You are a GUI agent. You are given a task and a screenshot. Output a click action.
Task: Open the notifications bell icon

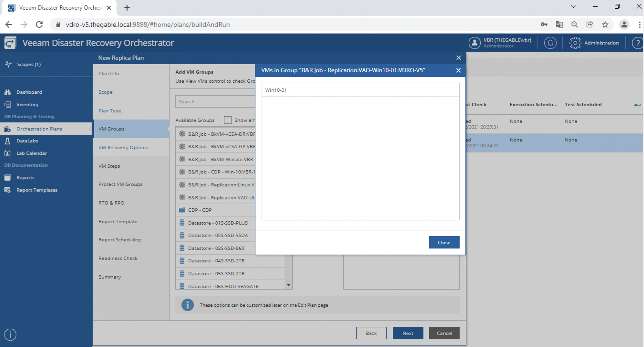click(x=550, y=43)
